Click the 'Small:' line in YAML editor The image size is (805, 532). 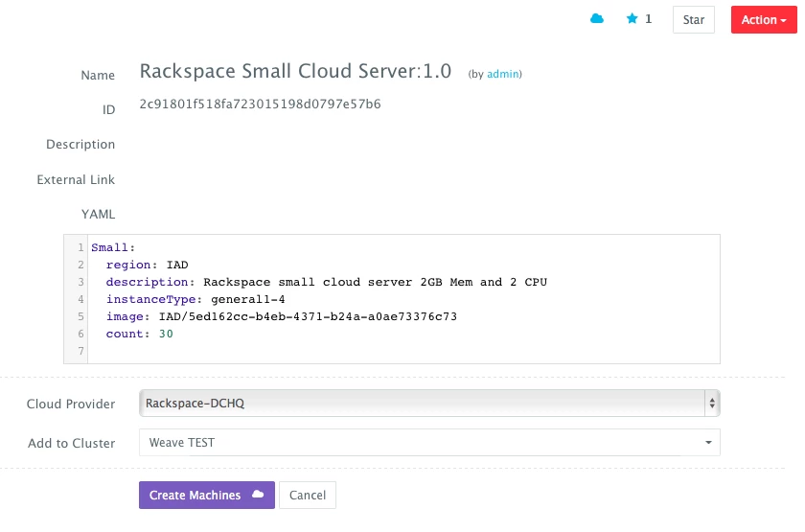[113, 247]
